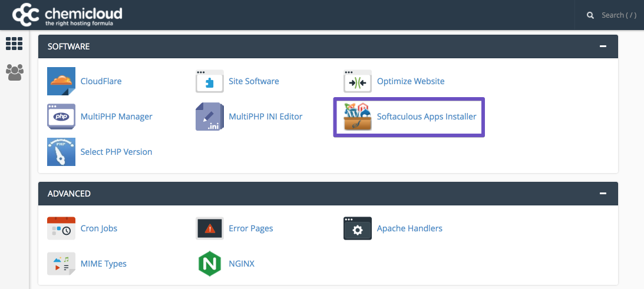Open the Cron Jobs calendar icon
This screenshot has width=644, height=289.
(x=61, y=228)
